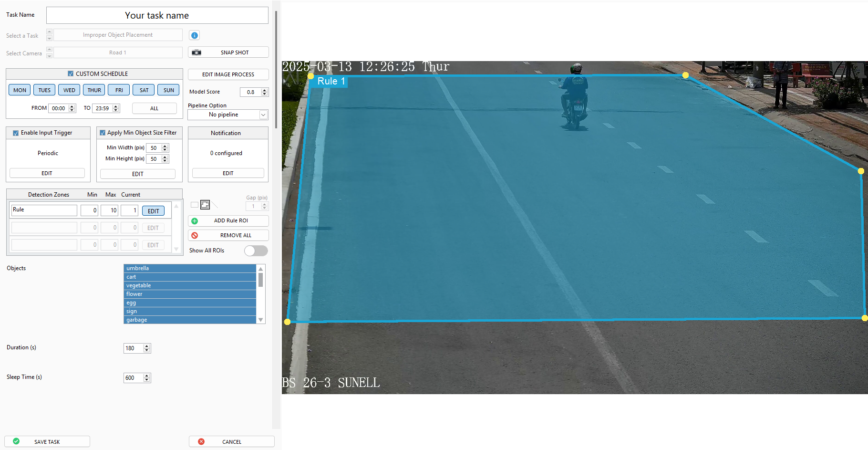The height and width of the screenshot is (450, 868).
Task: Select the polygon ROI drawing tool
Action: pyautogui.click(x=205, y=205)
